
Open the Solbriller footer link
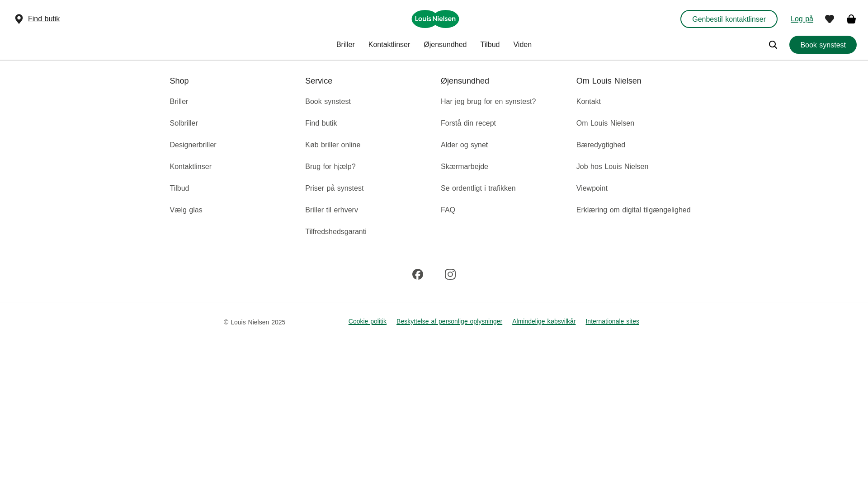point(184,123)
